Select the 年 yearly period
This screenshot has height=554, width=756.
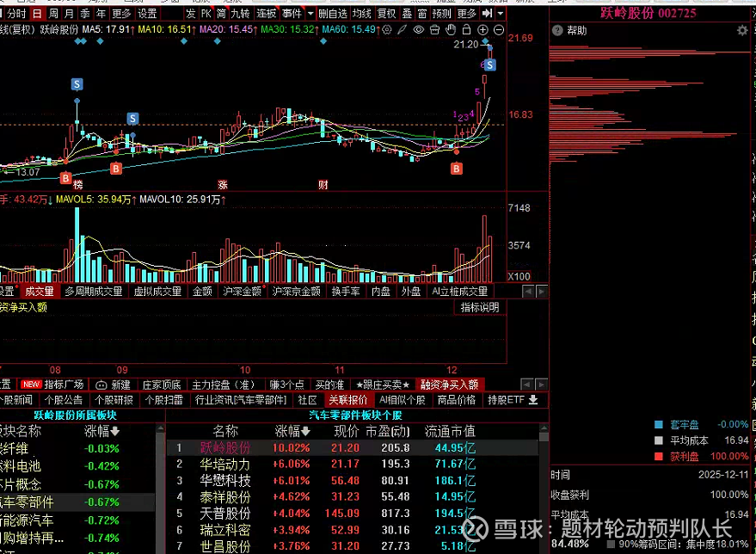(101, 14)
